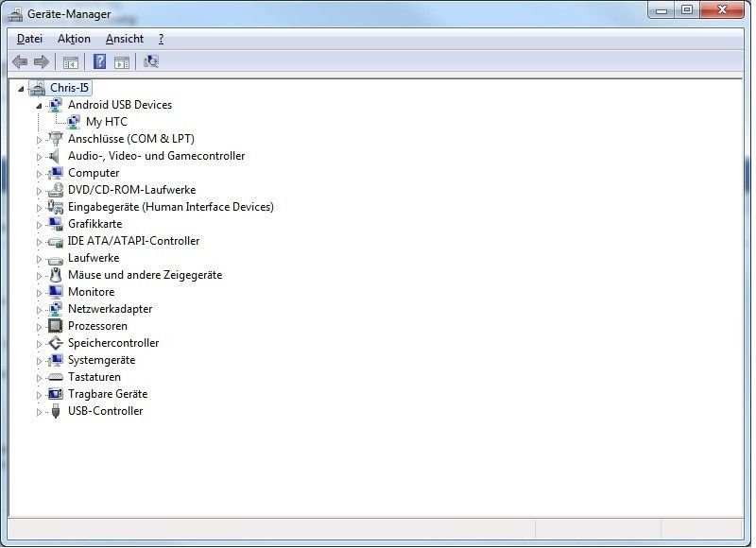Viewport: 756px width, 548px height.
Task: Expand the Anschlüsse (COM & LPT) node
Action: (39, 140)
